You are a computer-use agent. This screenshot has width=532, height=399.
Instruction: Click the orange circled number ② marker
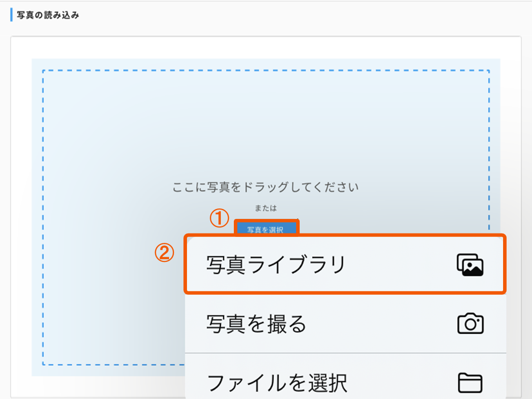click(x=165, y=253)
